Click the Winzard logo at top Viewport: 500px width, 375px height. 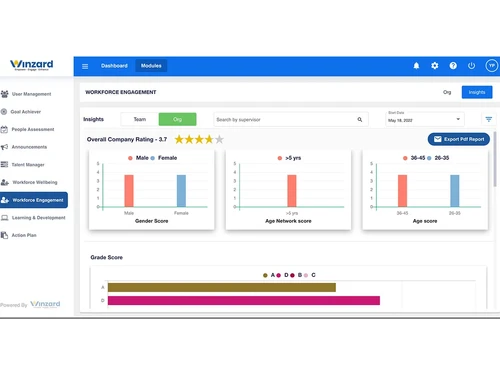pos(32,65)
